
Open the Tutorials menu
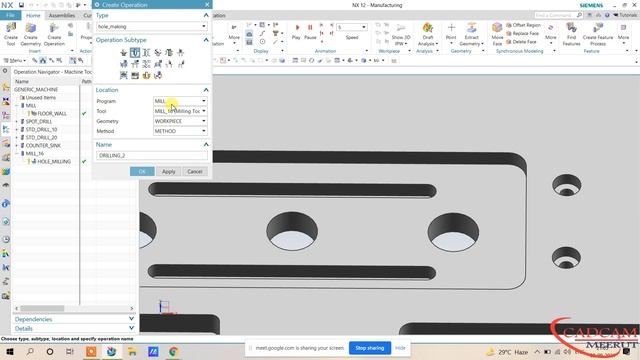(x=624, y=15)
